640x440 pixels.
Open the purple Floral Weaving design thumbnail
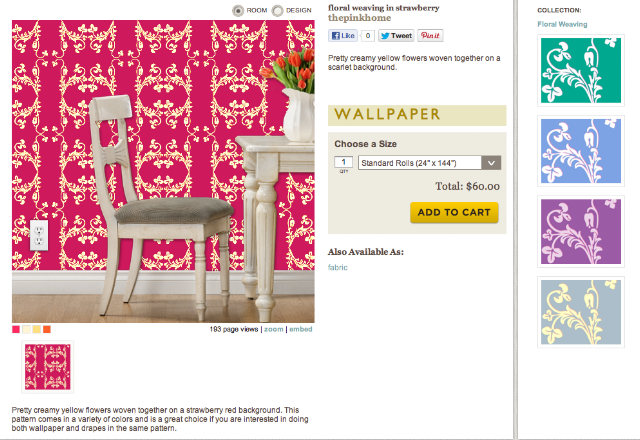[581, 231]
